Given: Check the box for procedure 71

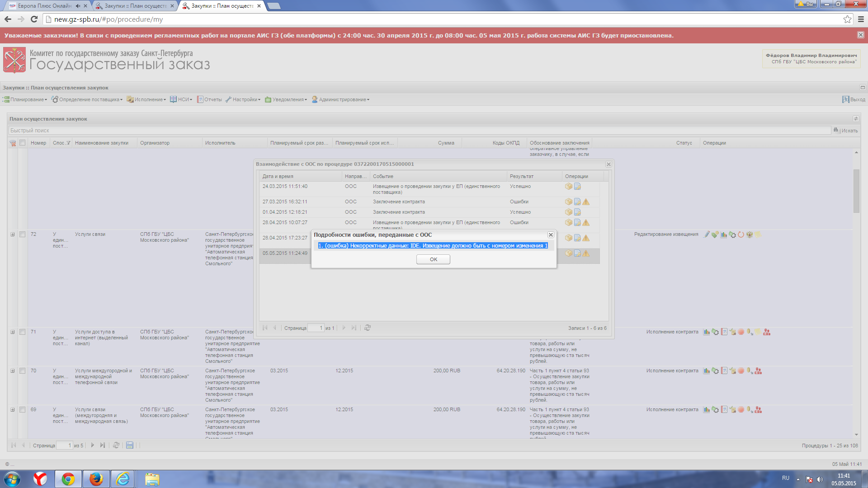Looking at the screenshot, I should [x=22, y=332].
